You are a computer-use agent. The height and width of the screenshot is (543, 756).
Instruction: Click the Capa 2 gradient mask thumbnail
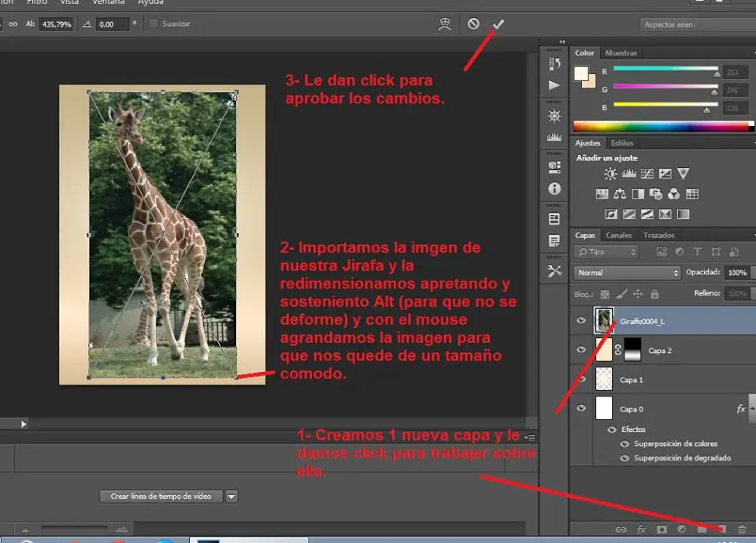pos(632,350)
